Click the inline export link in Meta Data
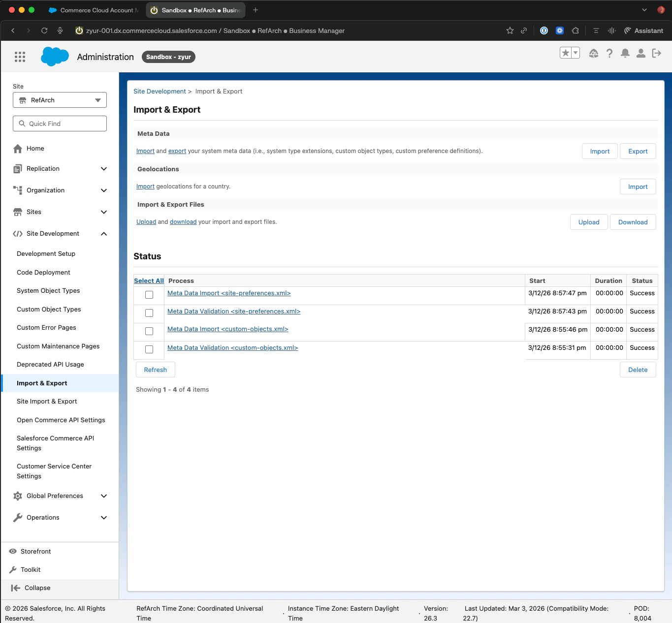This screenshot has height=623, width=672. 177,151
